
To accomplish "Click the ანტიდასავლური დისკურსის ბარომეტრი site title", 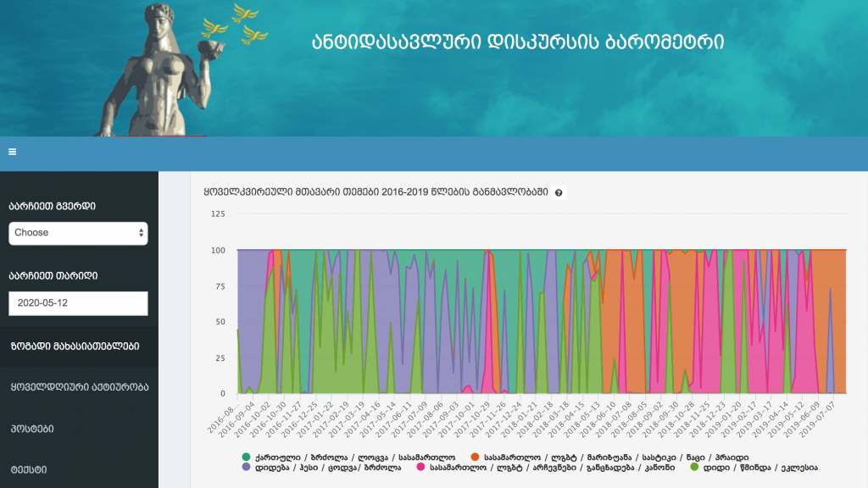I will click(x=518, y=42).
